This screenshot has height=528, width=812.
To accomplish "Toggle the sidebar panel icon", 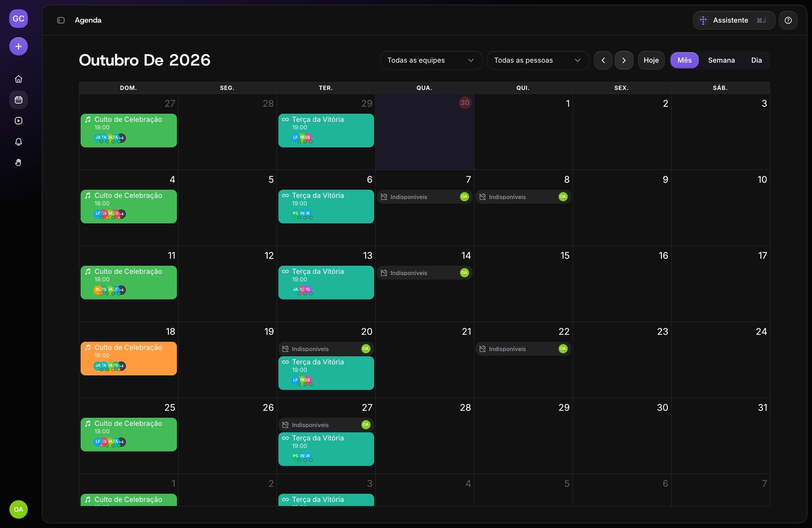I will (x=61, y=20).
